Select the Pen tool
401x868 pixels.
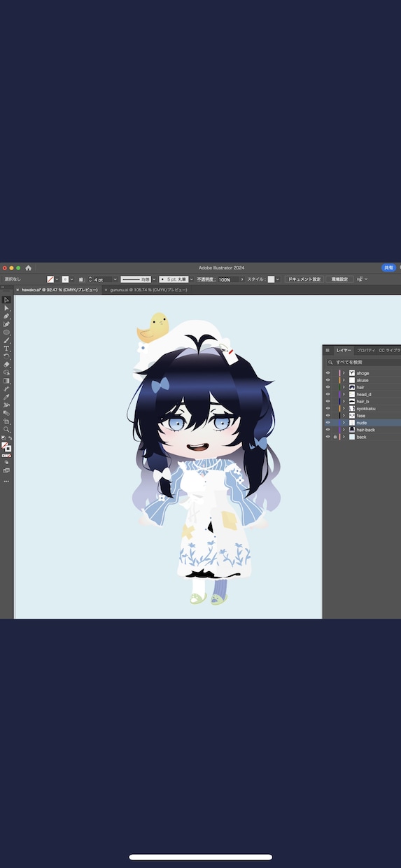(x=6, y=316)
